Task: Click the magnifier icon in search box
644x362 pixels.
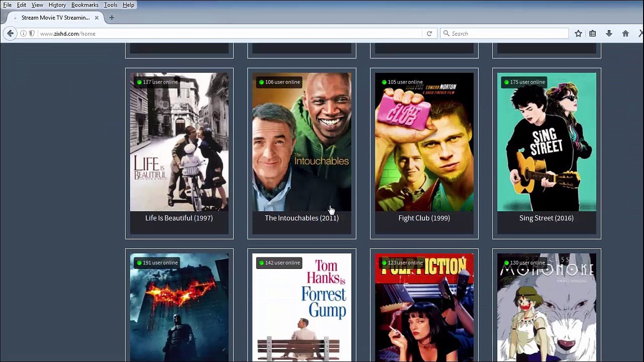Action: click(446, 34)
